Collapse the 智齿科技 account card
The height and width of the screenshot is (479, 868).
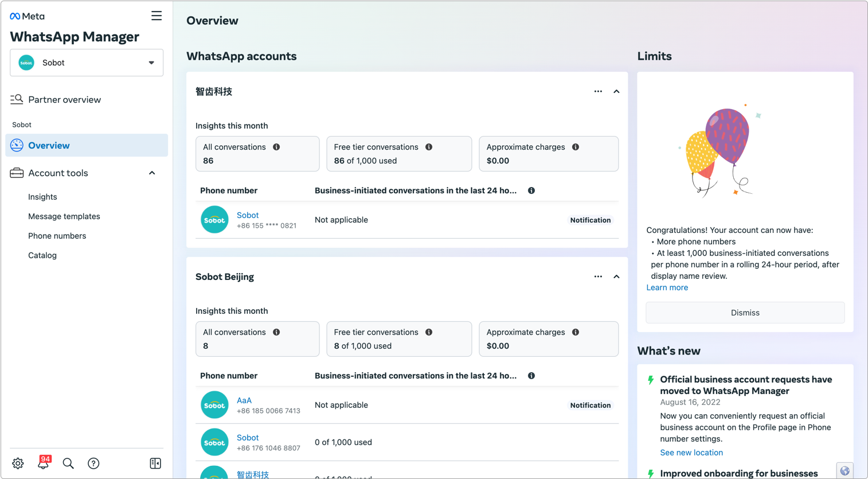click(x=616, y=92)
